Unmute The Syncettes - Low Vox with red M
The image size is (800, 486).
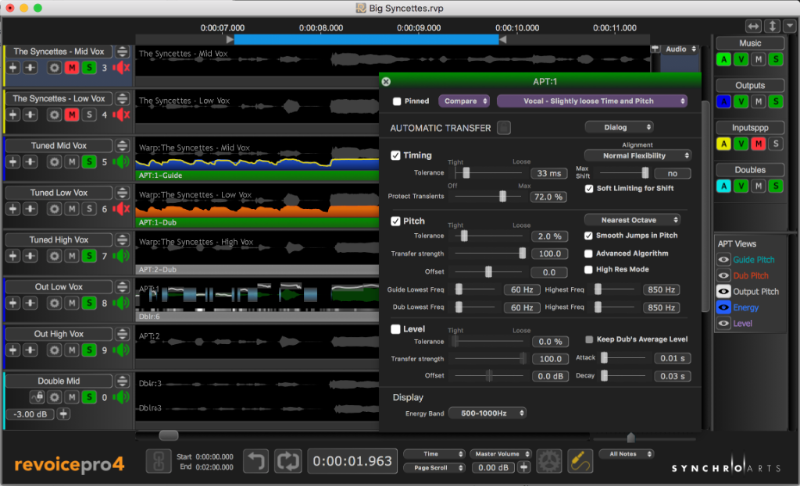[71, 115]
